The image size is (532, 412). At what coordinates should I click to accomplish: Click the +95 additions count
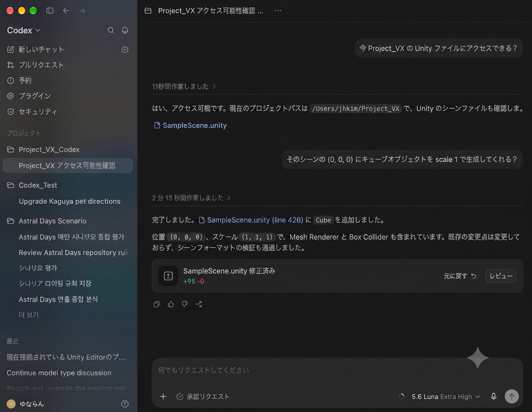[x=189, y=281]
